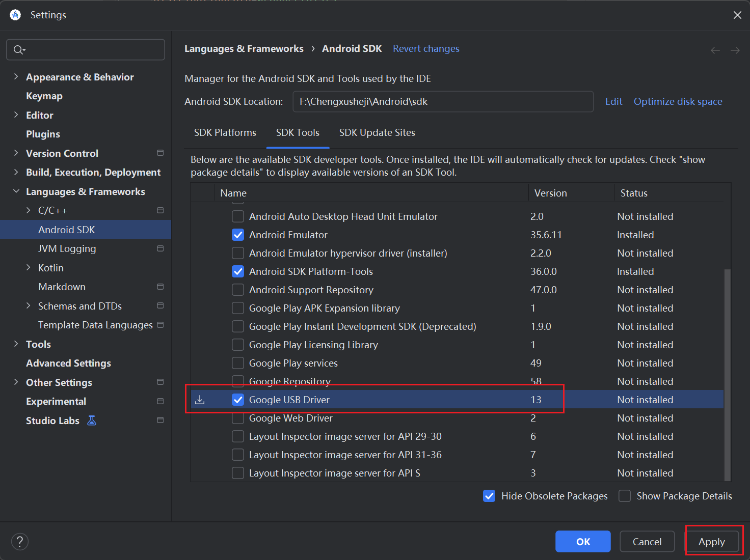The width and height of the screenshot is (750, 560).
Task: Expand Appearance & Behavior section
Action: (x=16, y=76)
